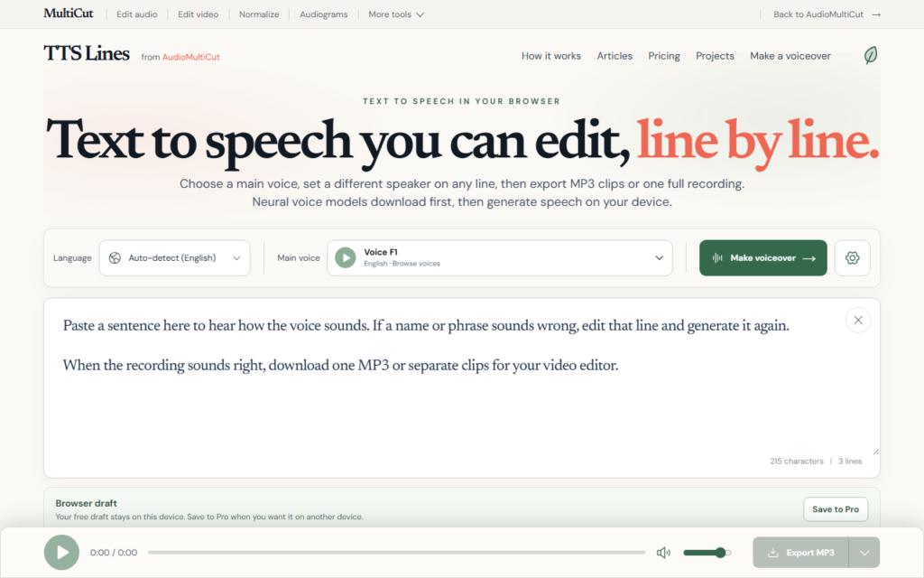The width and height of the screenshot is (924, 578).
Task: Open the Articles page
Action: (614, 56)
